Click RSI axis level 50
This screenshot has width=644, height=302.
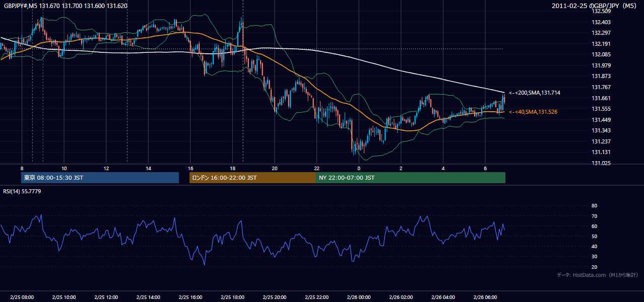tap(594, 236)
